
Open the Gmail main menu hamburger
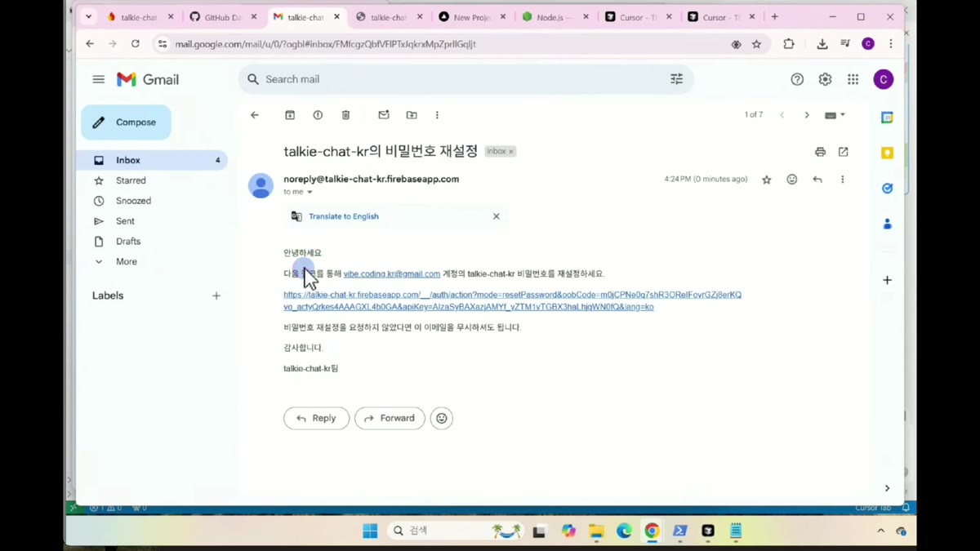coord(99,79)
